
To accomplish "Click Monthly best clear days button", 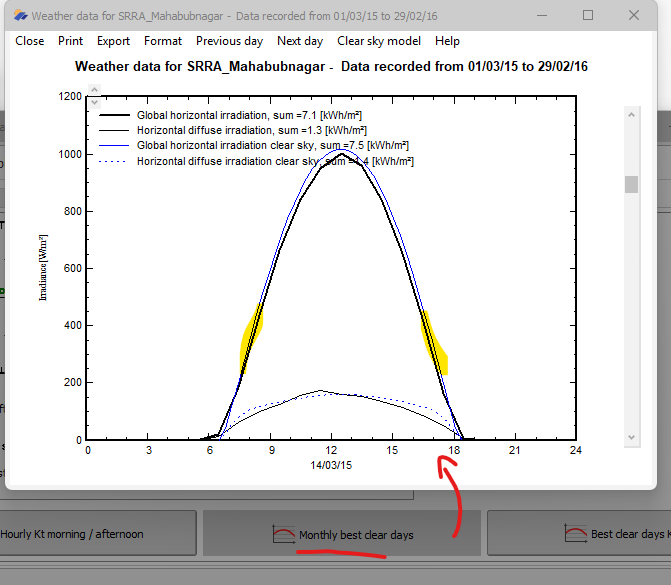I will 341,533.
